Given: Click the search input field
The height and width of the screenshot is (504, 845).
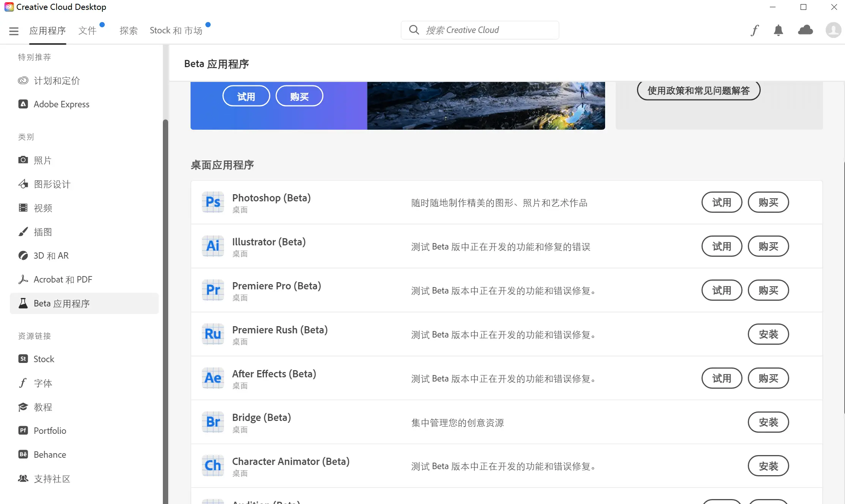Looking at the screenshot, I should (480, 30).
